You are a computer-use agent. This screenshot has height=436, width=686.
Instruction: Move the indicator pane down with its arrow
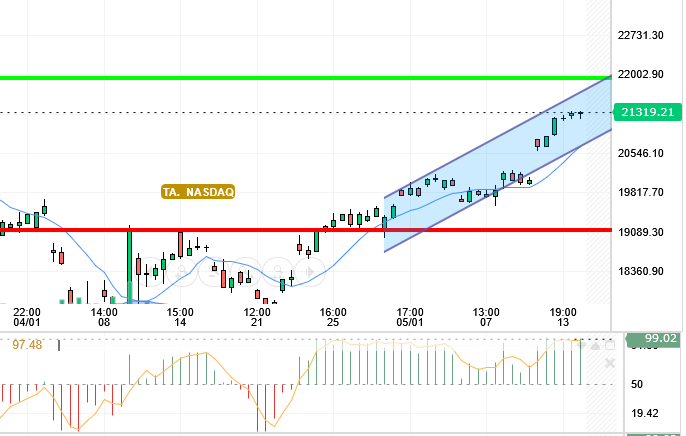(581, 346)
